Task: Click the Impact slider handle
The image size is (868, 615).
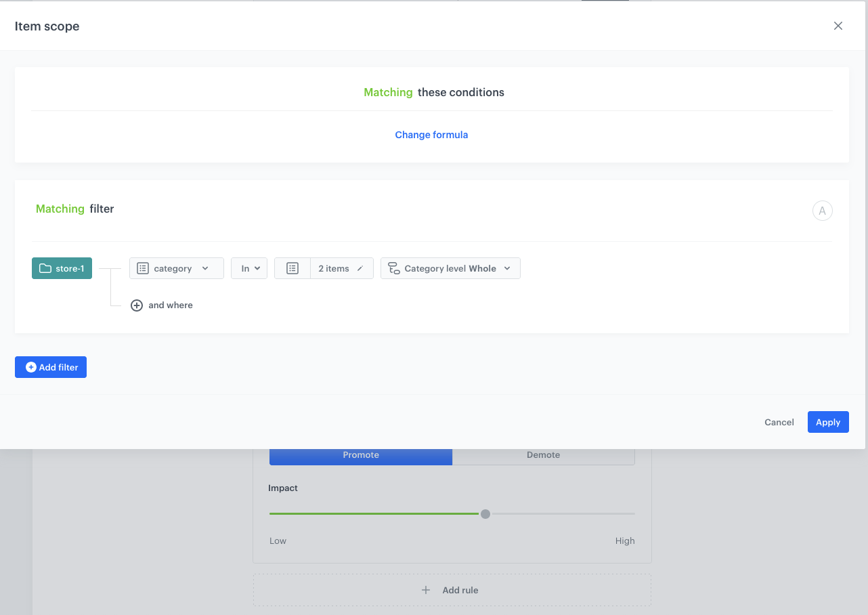Action: coord(485,514)
